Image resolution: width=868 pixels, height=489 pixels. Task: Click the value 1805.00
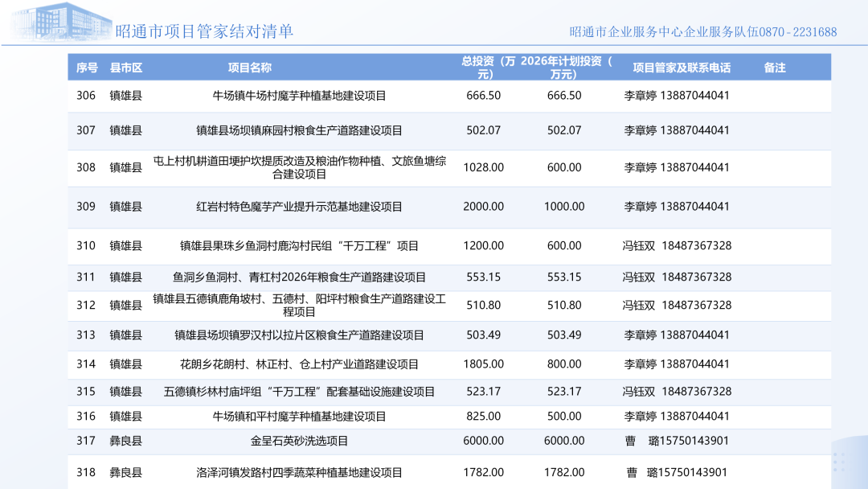click(483, 364)
